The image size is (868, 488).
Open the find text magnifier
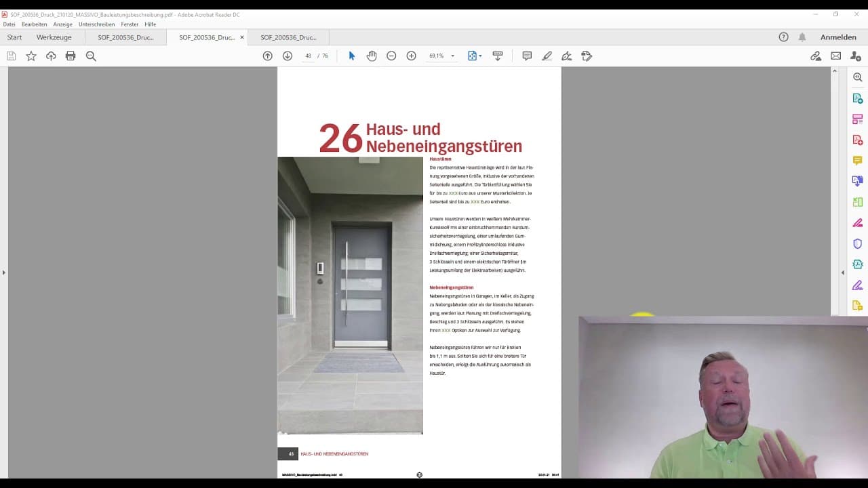coord(91,56)
